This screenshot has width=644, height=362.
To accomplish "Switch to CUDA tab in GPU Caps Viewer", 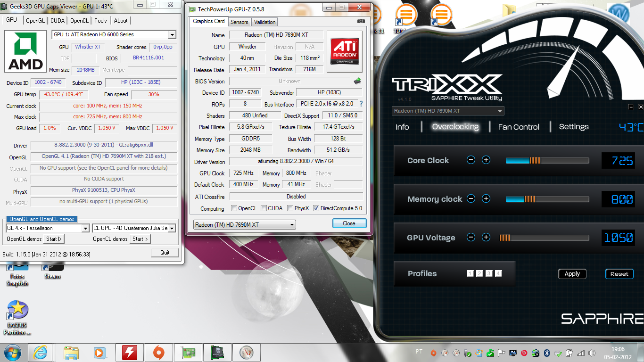I will tap(58, 21).
